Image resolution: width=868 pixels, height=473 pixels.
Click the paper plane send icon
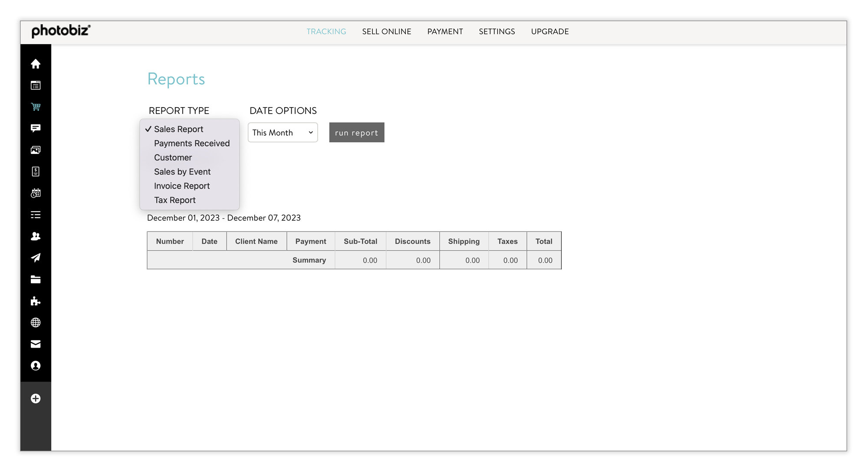36,258
